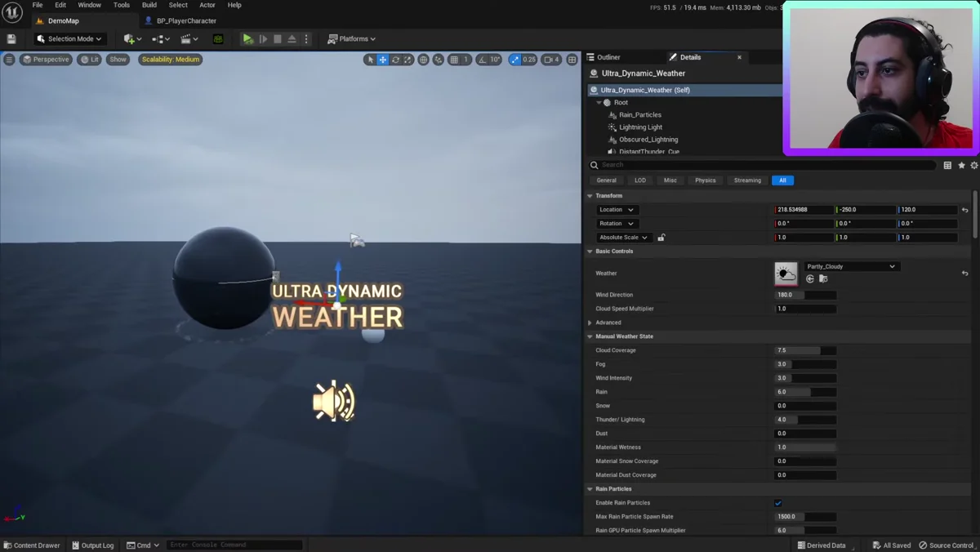Activate the Scale tool in the viewport
This screenshot has width=980, height=552.
408,59
